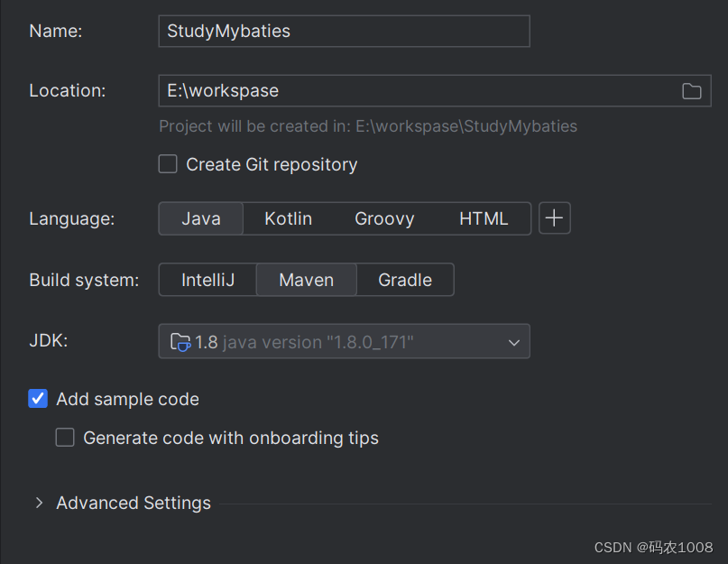Enable Generate code with onboarding tips
Viewport: 728px width, 564px height.
click(x=65, y=438)
